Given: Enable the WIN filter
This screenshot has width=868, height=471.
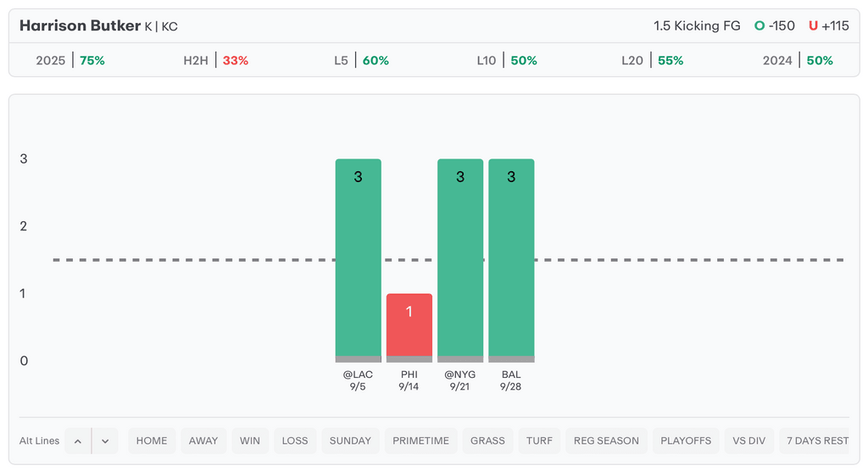Looking at the screenshot, I should click(x=250, y=441).
